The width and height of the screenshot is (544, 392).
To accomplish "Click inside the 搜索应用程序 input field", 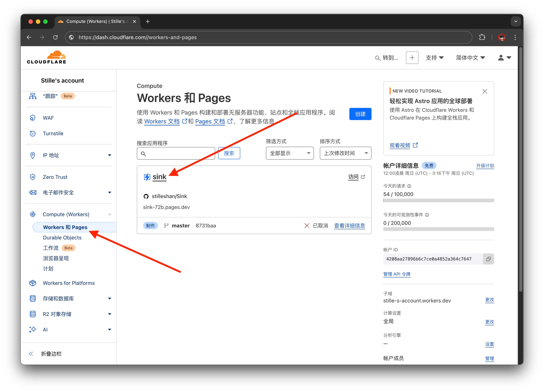I will (176, 154).
